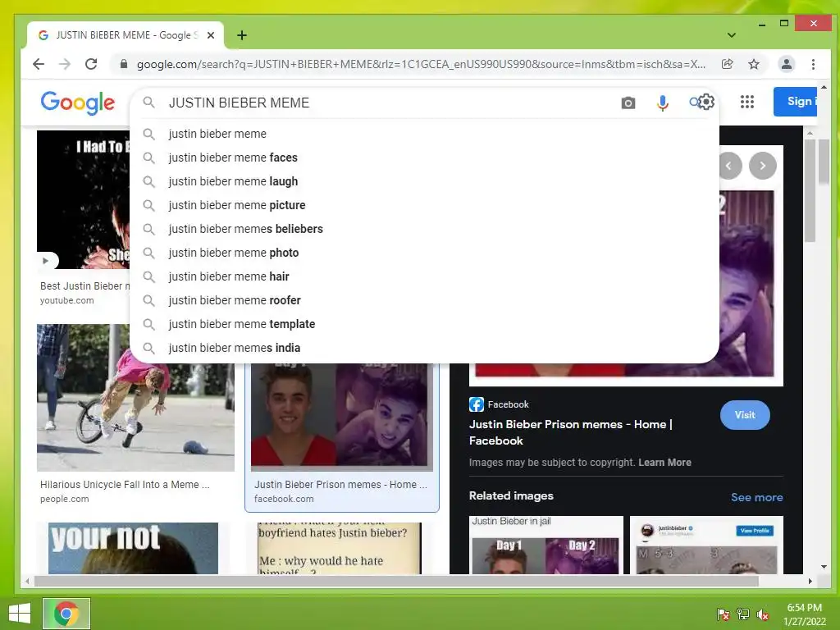Open the tab search chevron
This screenshot has height=630, width=840.
(731, 35)
